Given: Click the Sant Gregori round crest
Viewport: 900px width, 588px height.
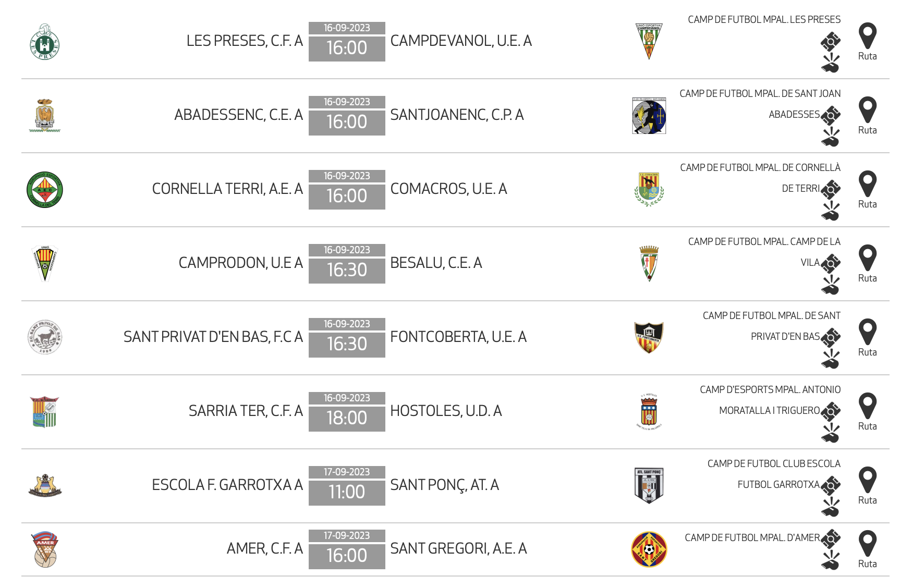Looking at the screenshot, I should click(649, 549).
